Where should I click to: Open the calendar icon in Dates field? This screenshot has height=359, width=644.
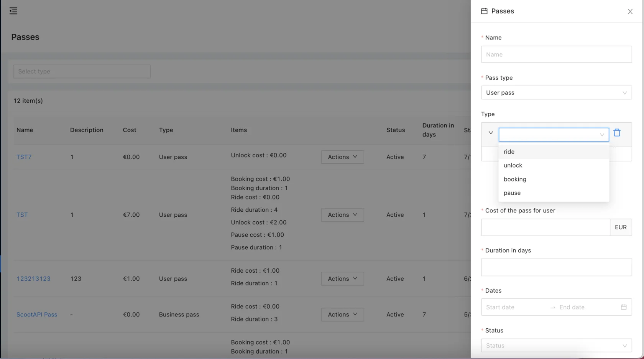624,307
